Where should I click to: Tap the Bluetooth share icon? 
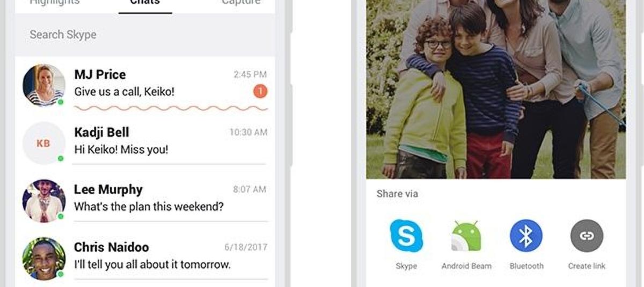point(526,236)
